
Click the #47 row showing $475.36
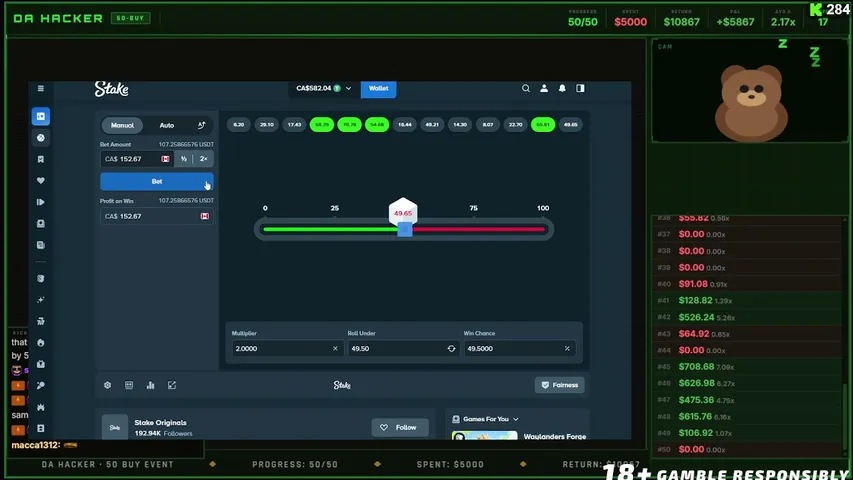(747, 400)
